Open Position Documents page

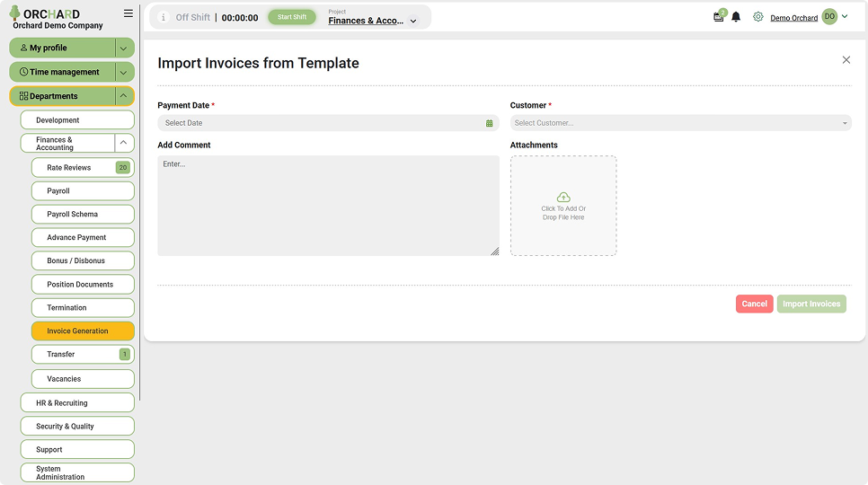[83, 284]
